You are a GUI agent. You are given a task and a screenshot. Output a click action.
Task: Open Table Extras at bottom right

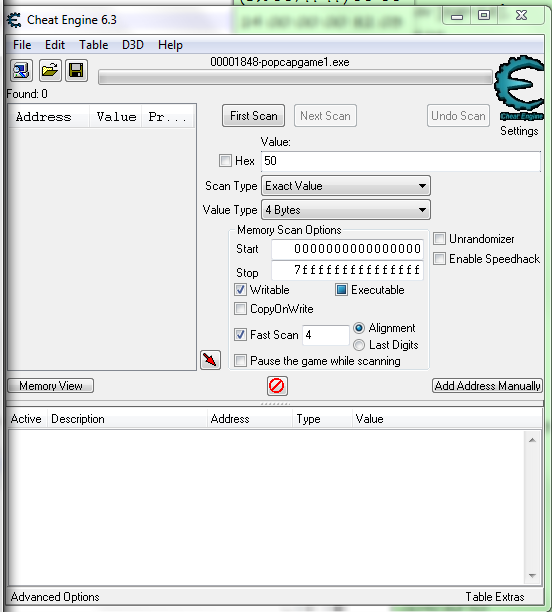(495, 597)
